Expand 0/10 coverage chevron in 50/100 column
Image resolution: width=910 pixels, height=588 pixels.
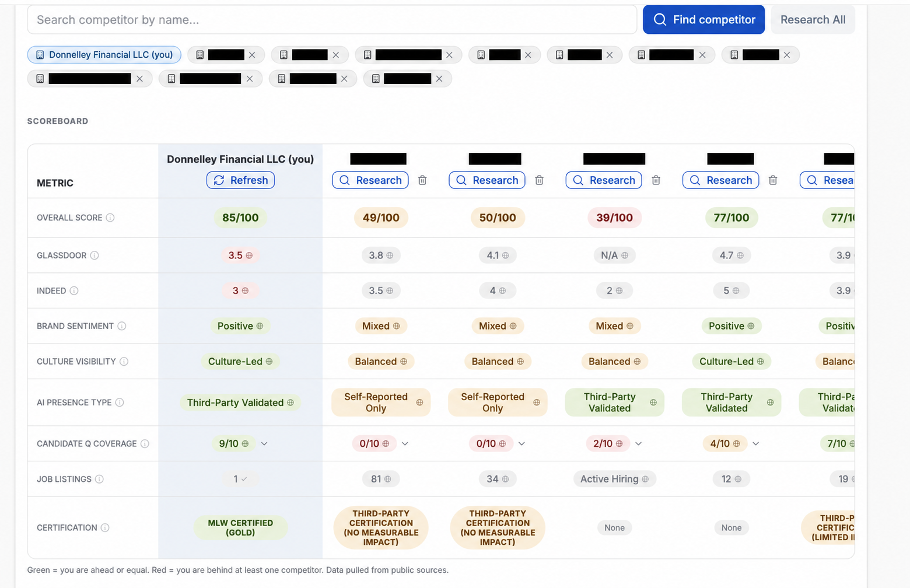(x=521, y=444)
